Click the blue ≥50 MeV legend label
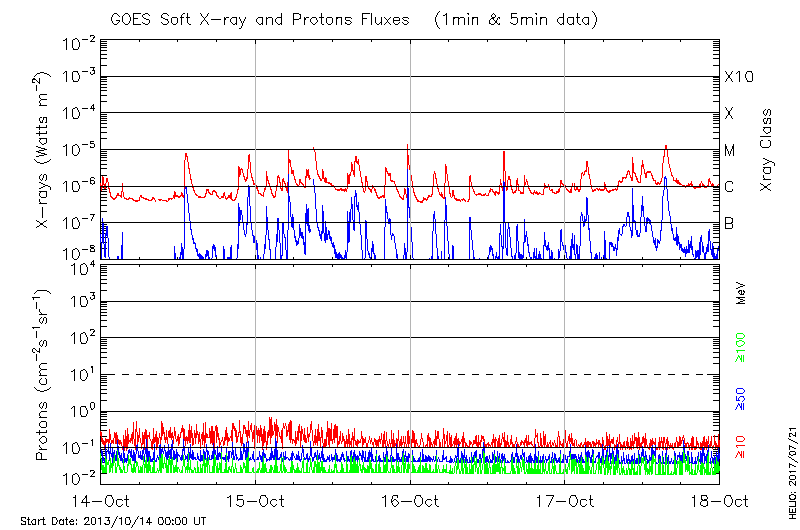The image size is (800, 530). point(742,396)
